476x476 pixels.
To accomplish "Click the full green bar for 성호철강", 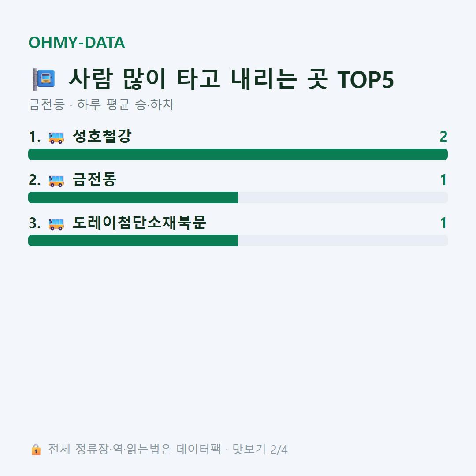I will pos(238,154).
